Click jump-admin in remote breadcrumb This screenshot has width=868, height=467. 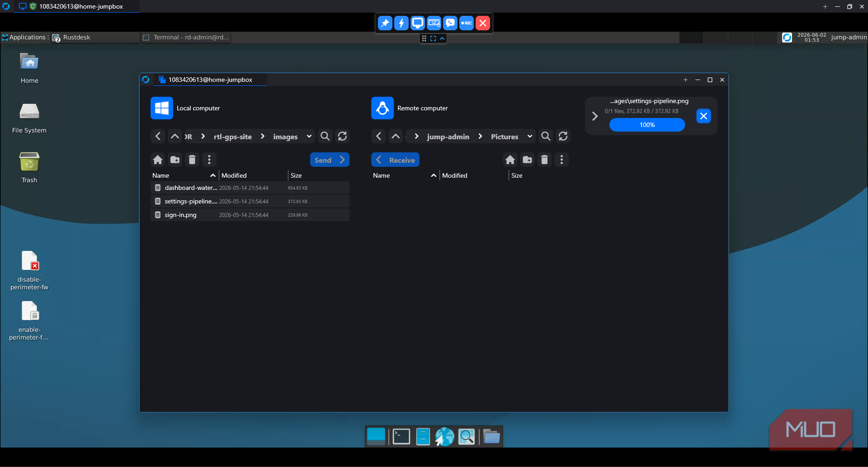coord(448,137)
